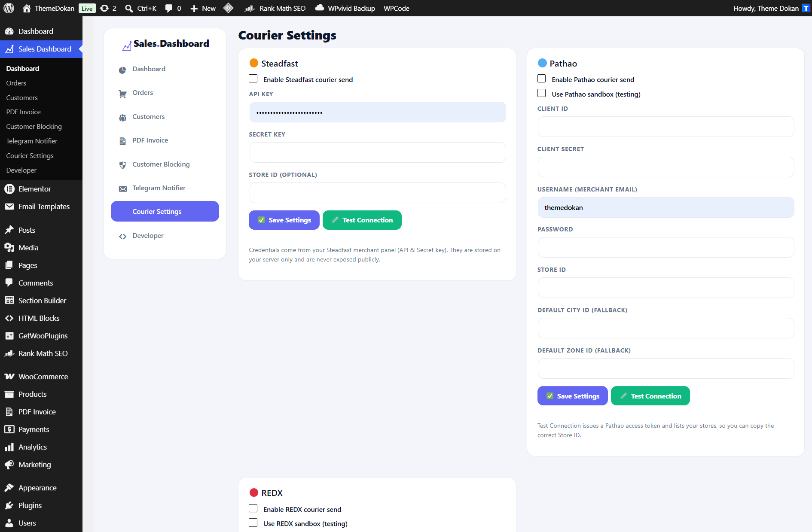This screenshot has height=532, width=812.
Task: Click the Analytics bar chart icon
Action: pos(9,447)
